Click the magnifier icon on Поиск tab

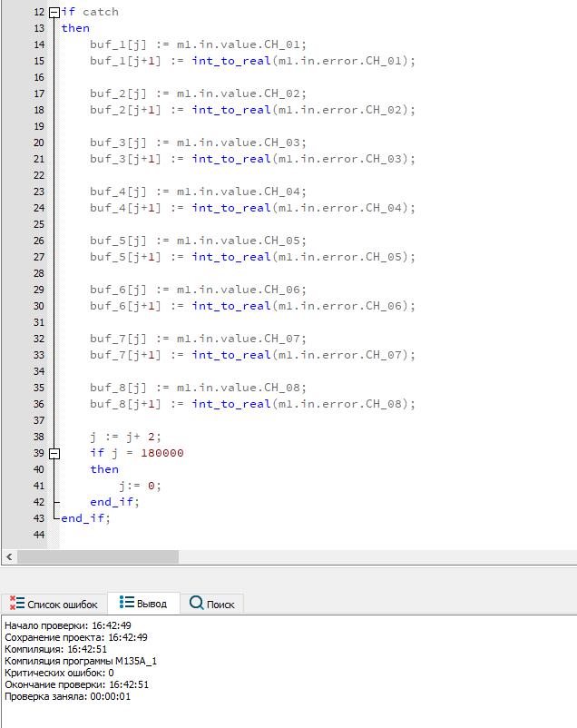196,604
